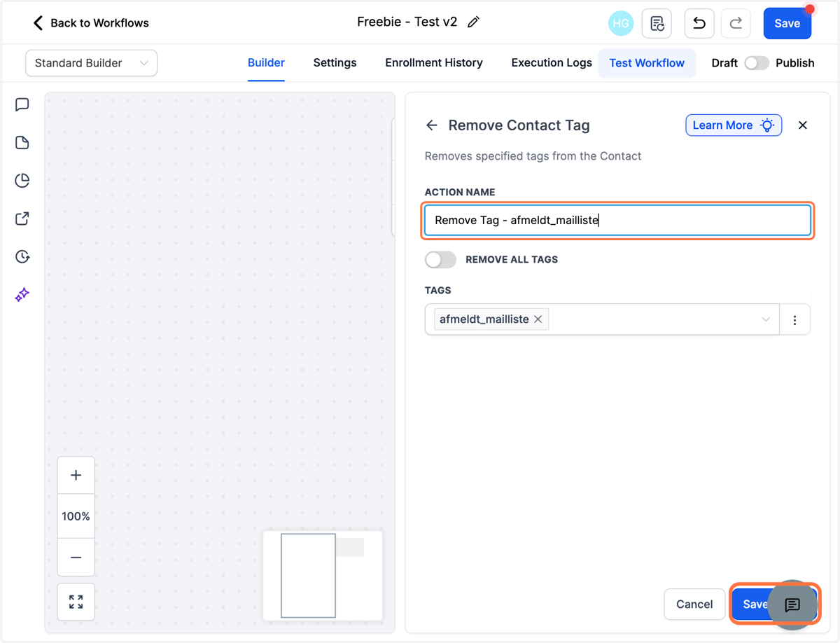
Task: Switch to the Builder tab
Action: coord(266,63)
